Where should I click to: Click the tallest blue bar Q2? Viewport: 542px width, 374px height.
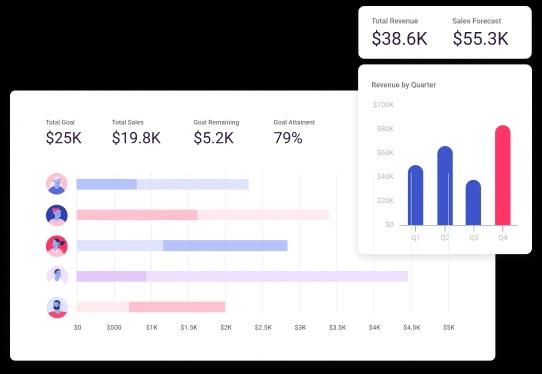(445, 186)
